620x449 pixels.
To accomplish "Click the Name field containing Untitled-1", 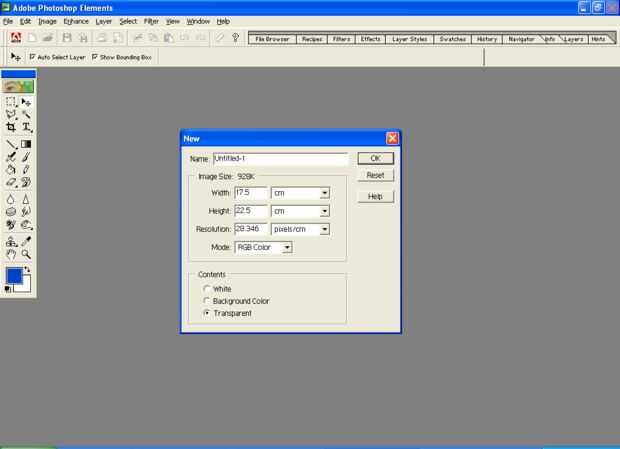I will pyautogui.click(x=280, y=159).
